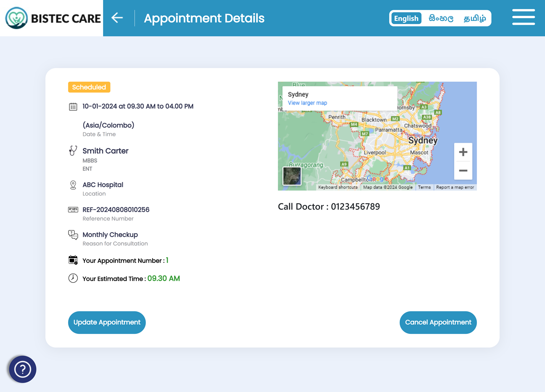545x392 pixels.
Task: Zoom in on the map
Action: [463, 152]
